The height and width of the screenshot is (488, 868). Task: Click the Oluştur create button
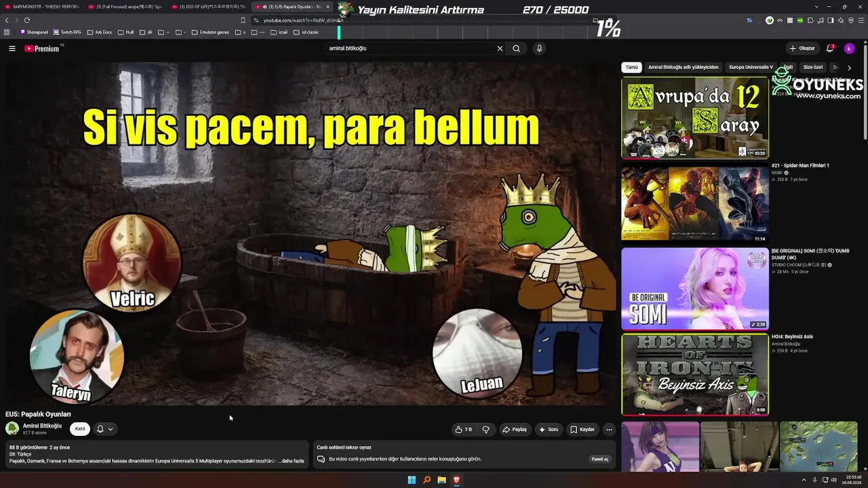click(x=802, y=49)
